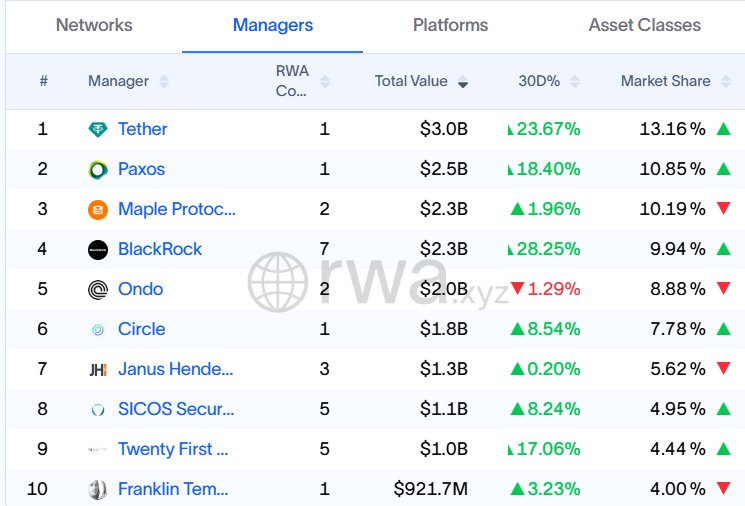
Task: Open the BlackRock manager link
Action: [160, 249]
